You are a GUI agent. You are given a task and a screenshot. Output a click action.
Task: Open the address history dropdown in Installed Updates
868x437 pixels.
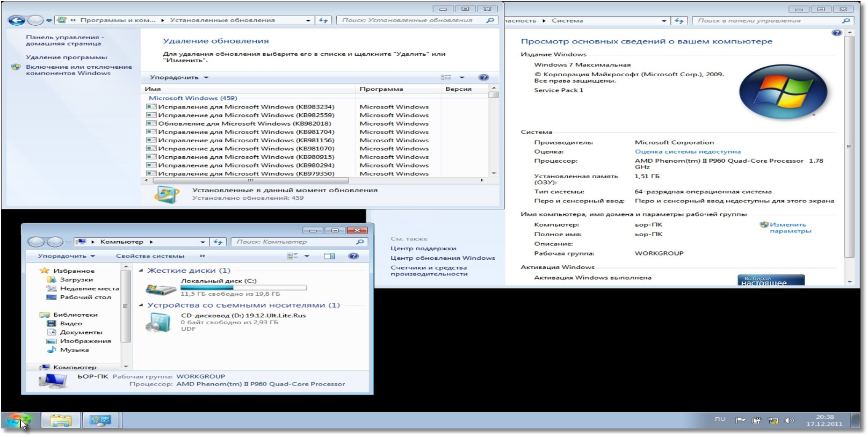[x=308, y=20]
